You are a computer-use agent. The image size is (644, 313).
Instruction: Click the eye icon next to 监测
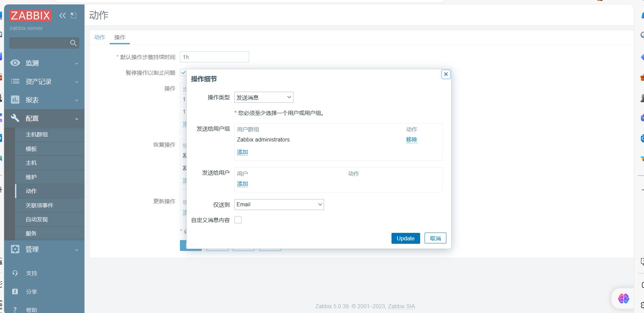coord(15,63)
